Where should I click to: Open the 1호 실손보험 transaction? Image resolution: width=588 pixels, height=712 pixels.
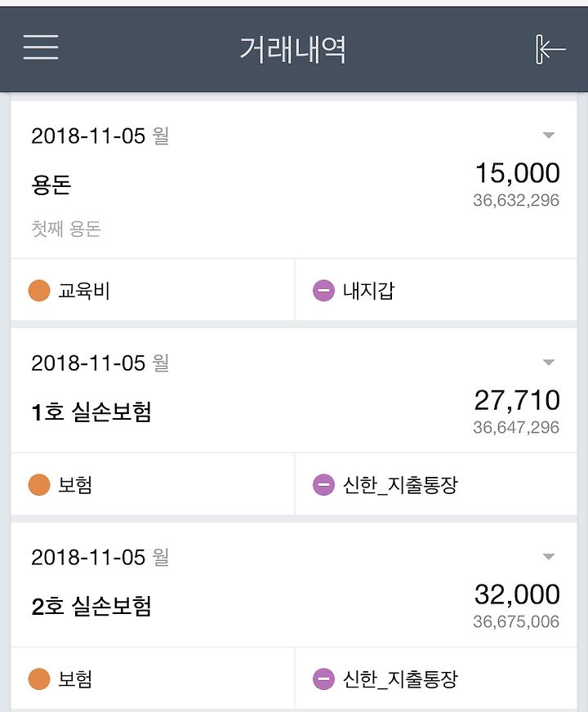(294, 390)
